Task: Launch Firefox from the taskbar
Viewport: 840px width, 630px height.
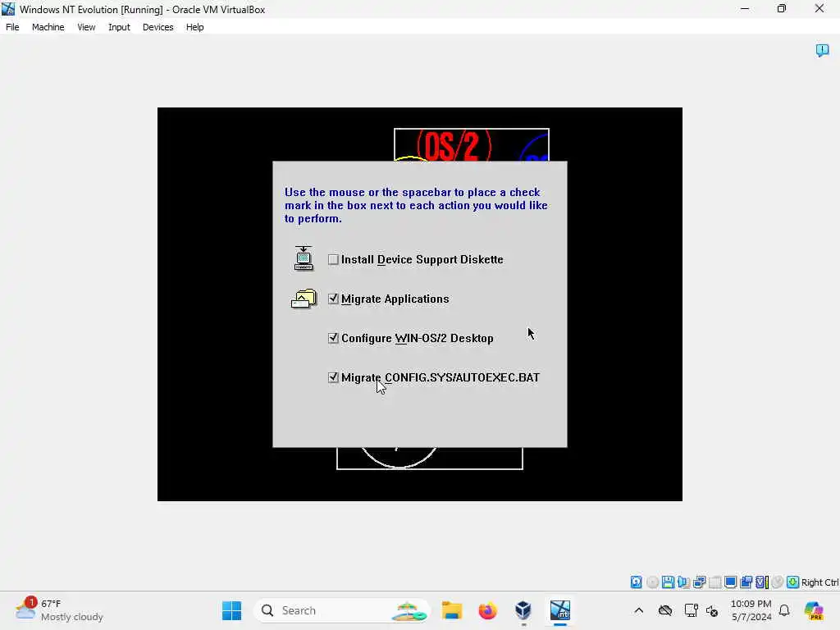Action: tap(487, 610)
